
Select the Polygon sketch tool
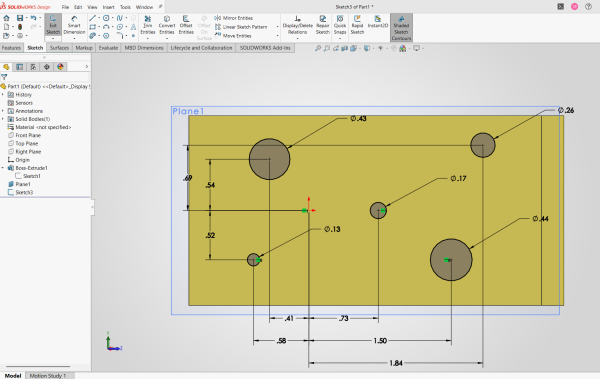(106, 36)
